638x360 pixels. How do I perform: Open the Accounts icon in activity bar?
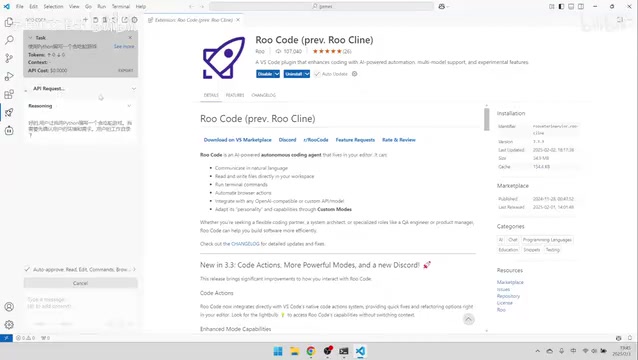point(9,307)
